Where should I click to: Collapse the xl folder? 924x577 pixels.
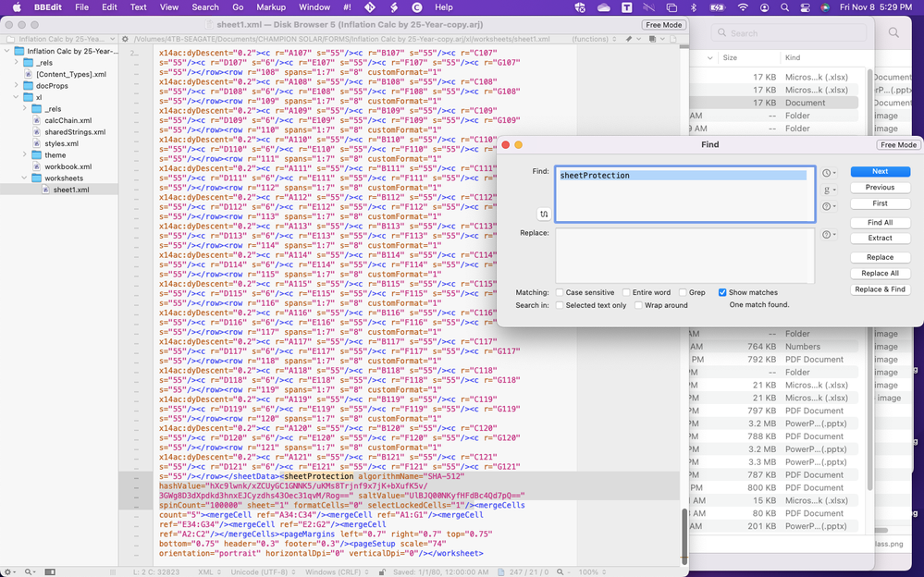click(x=16, y=97)
